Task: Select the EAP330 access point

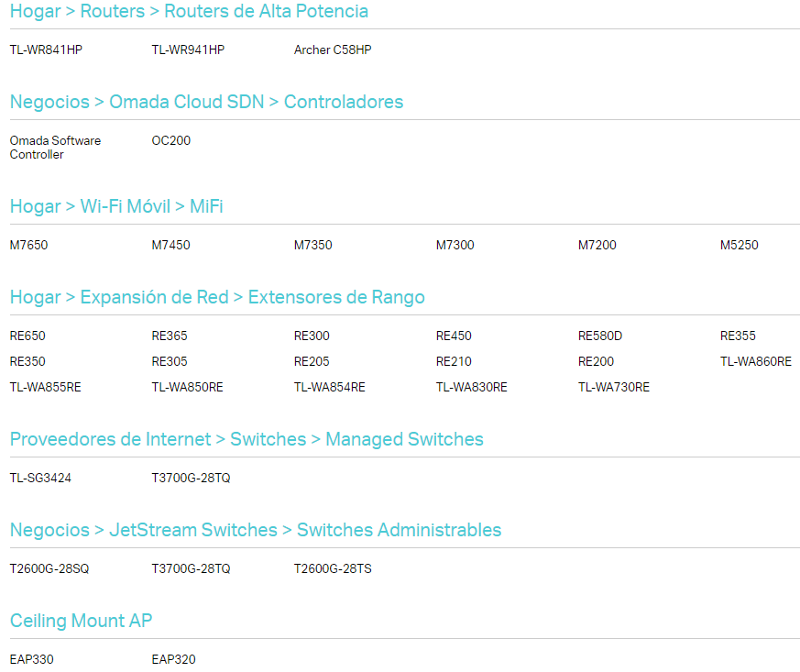Action: (x=32, y=660)
